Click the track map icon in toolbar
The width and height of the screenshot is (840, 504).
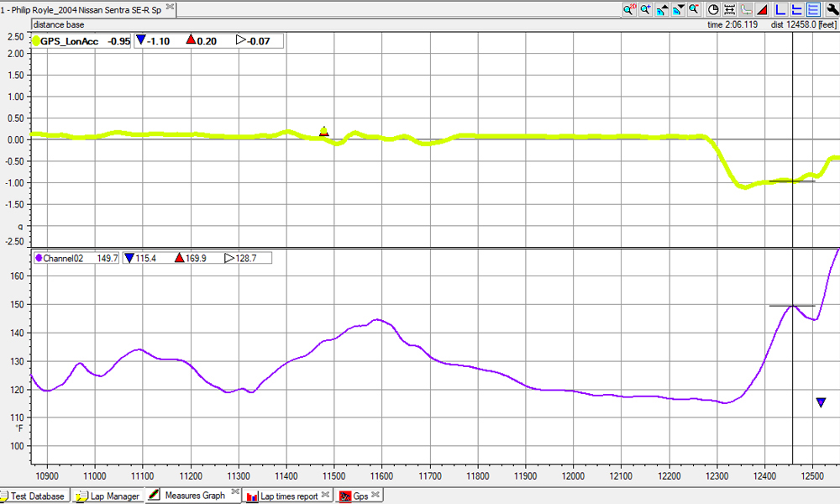(745, 10)
